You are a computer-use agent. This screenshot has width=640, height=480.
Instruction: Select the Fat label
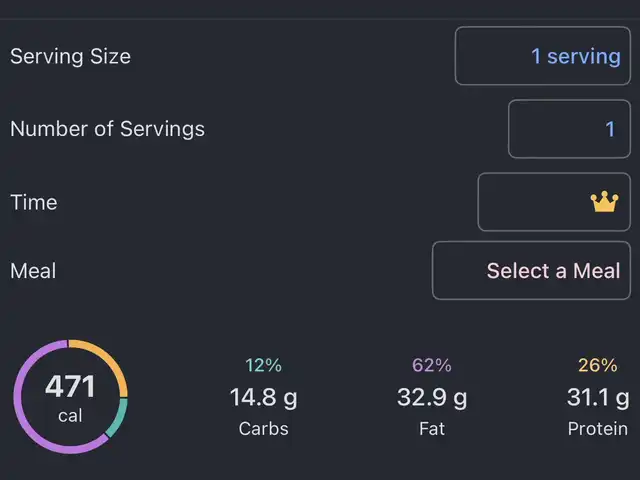(432, 429)
